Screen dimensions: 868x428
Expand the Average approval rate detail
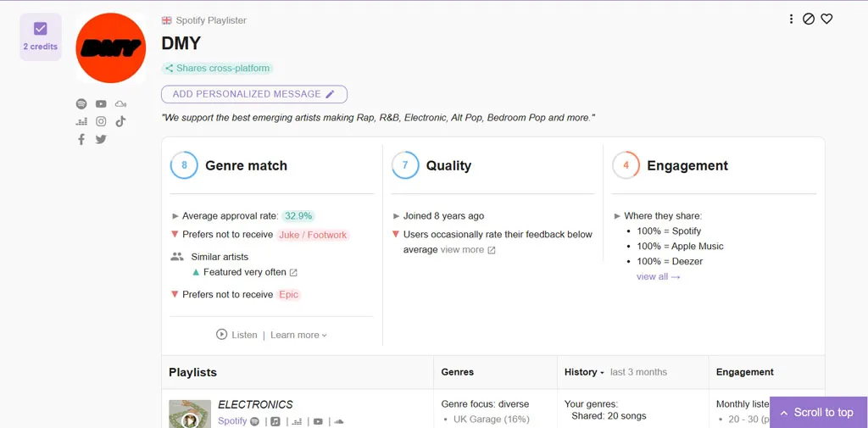coord(175,216)
